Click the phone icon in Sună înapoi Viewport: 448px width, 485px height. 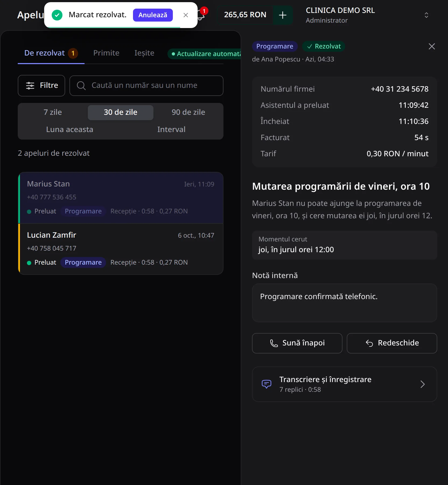pos(274,343)
